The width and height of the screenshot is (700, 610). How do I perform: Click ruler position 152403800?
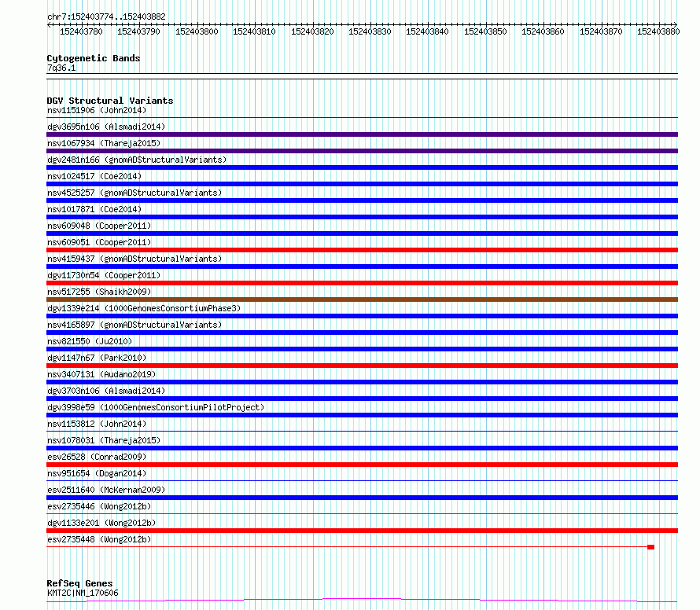(197, 31)
